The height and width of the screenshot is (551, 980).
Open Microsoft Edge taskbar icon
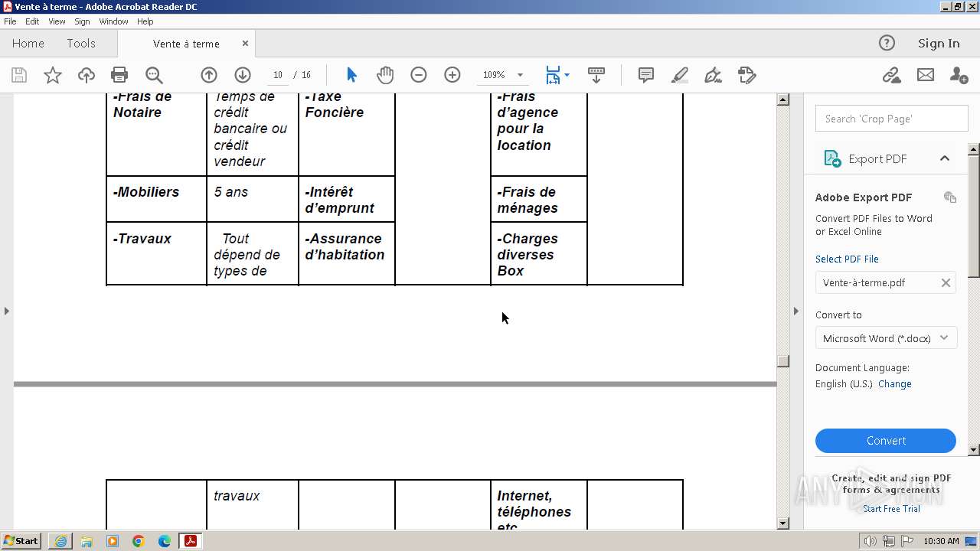pyautogui.click(x=165, y=541)
